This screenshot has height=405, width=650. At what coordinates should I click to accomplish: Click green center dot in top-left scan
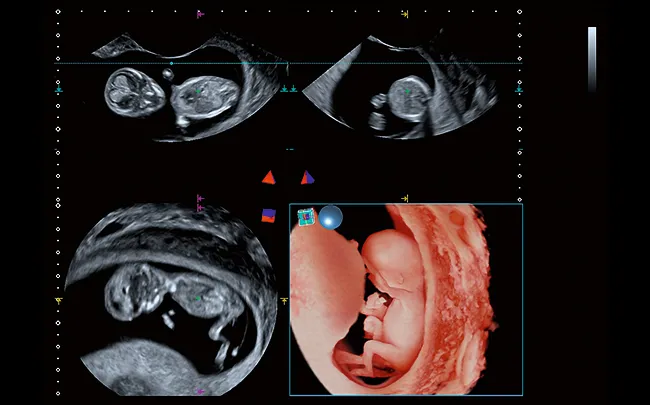click(200, 90)
